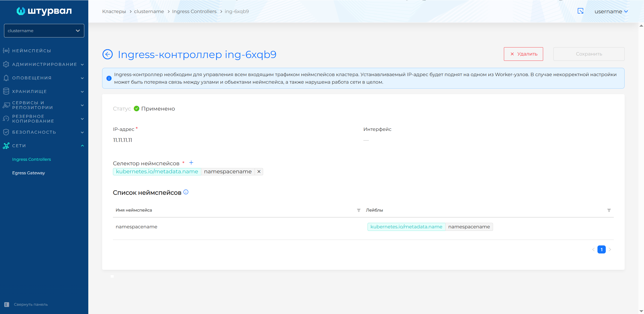Expand the Администрирование menu section
The image size is (644, 314).
click(44, 64)
